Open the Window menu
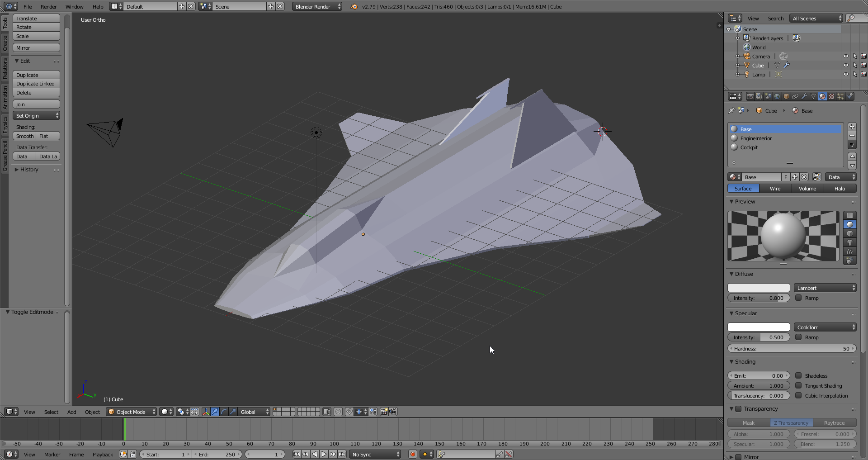868x460 pixels. pyautogui.click(x=75, y=7)
